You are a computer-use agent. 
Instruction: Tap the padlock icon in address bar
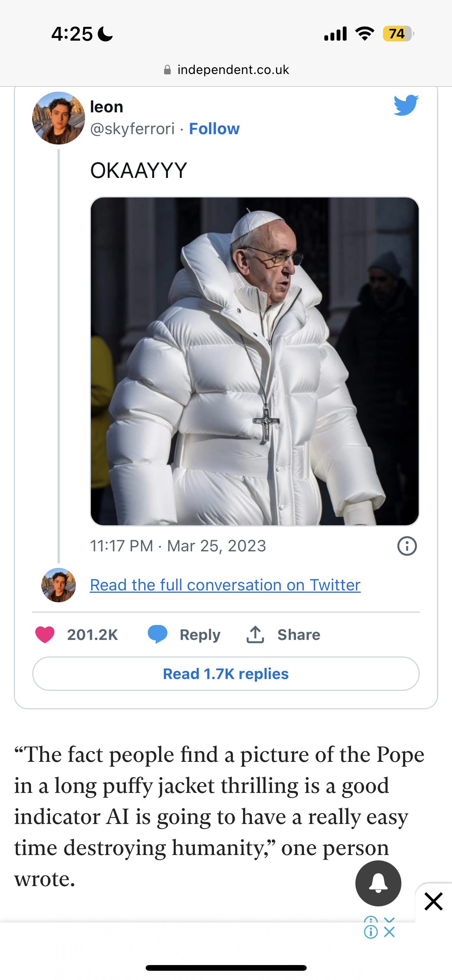point(167,70)
